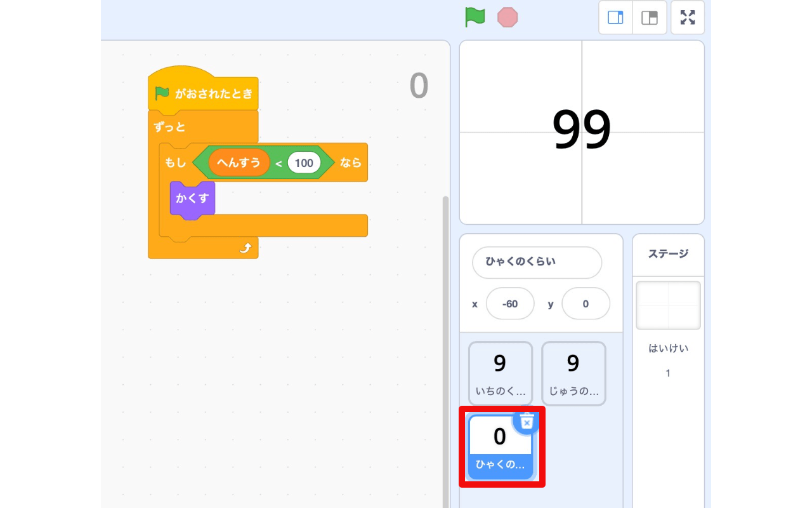Screen dimensions: 812x508
Task: Click the がおされたとき hat block
Action: click(x=203, y=91)
